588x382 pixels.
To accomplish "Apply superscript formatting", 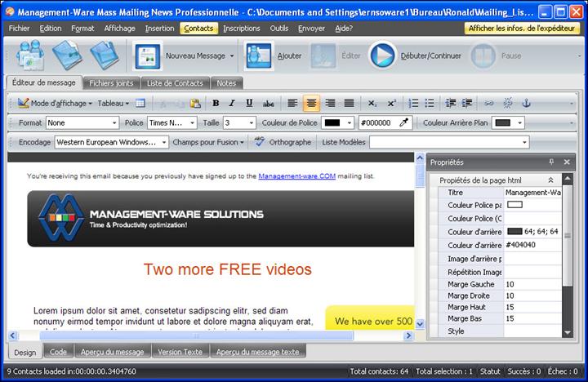I will coord(391,103).
